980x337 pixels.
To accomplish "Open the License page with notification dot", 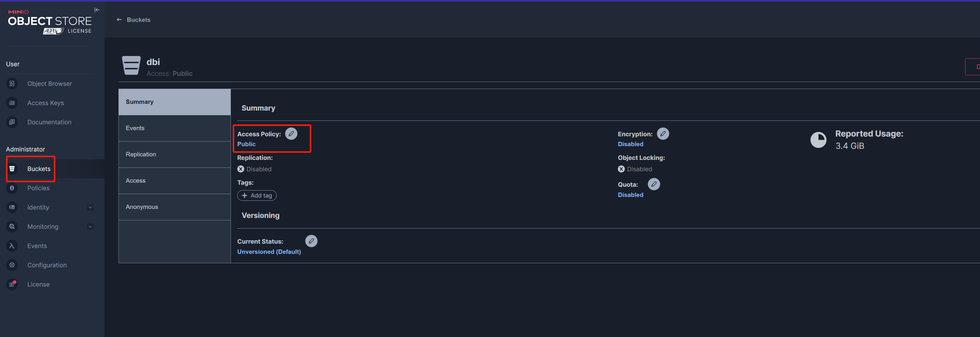I will click(38, 284).
